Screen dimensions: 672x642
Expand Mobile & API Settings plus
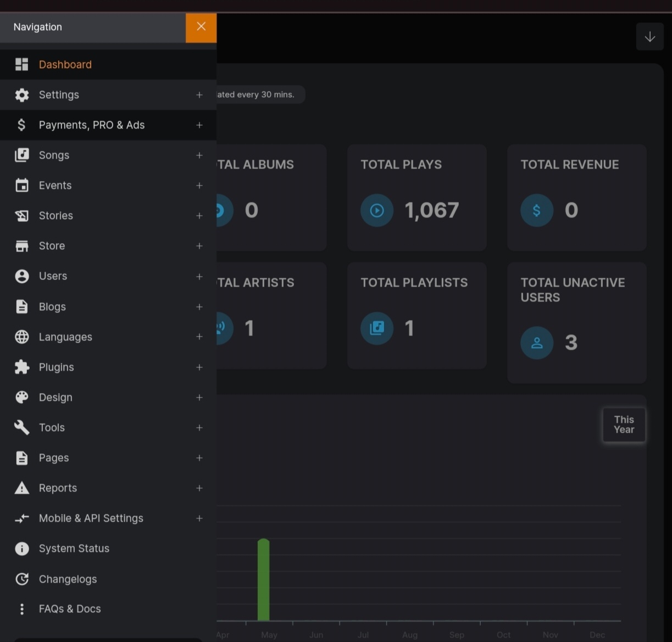pos(199,518)
